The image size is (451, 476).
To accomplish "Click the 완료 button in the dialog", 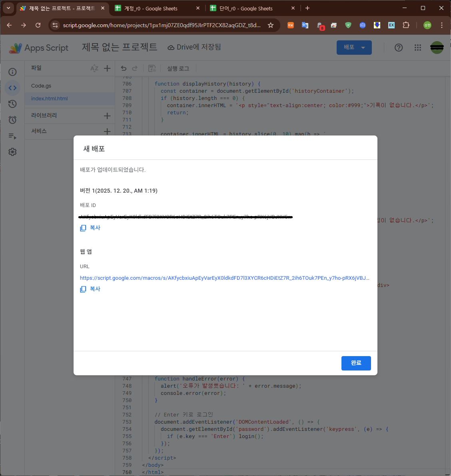I will pos(356,363).
